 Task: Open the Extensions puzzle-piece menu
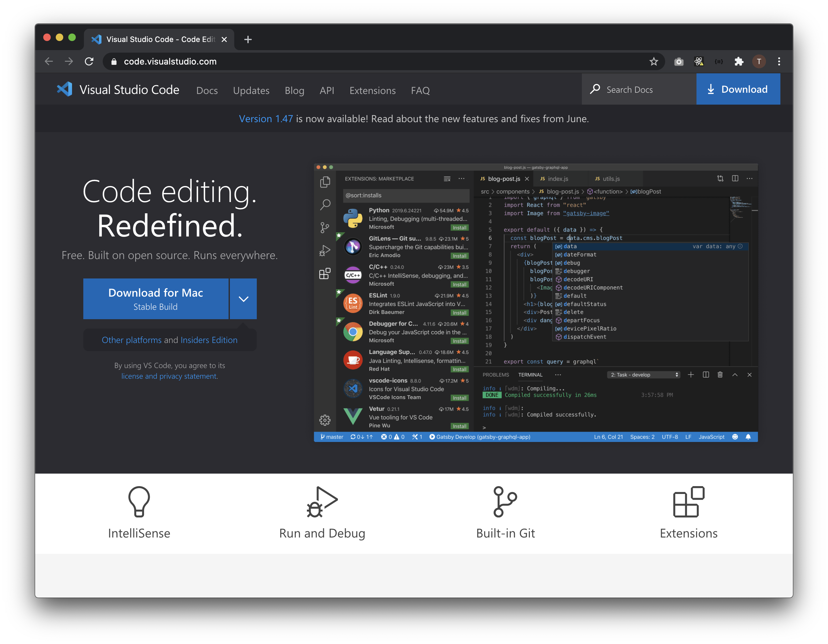point(739,61)
